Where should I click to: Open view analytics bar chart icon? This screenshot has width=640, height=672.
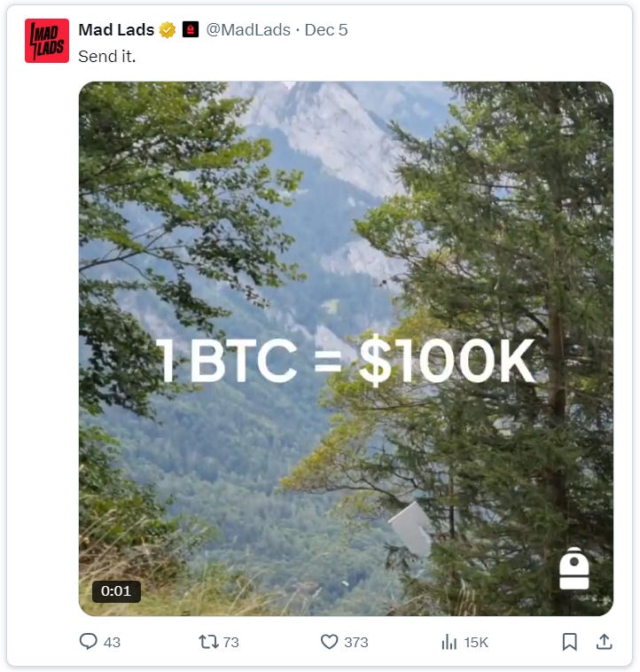[x=449, y=642]
